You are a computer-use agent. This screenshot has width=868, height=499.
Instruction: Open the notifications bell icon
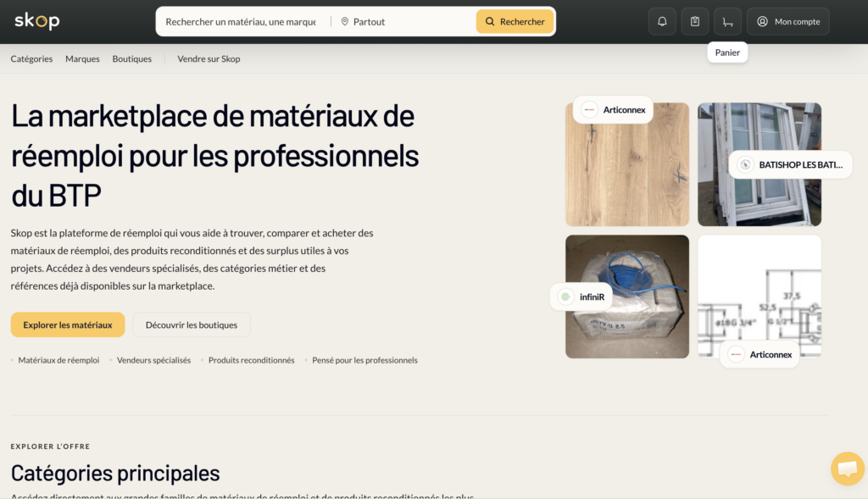[662, 21]
